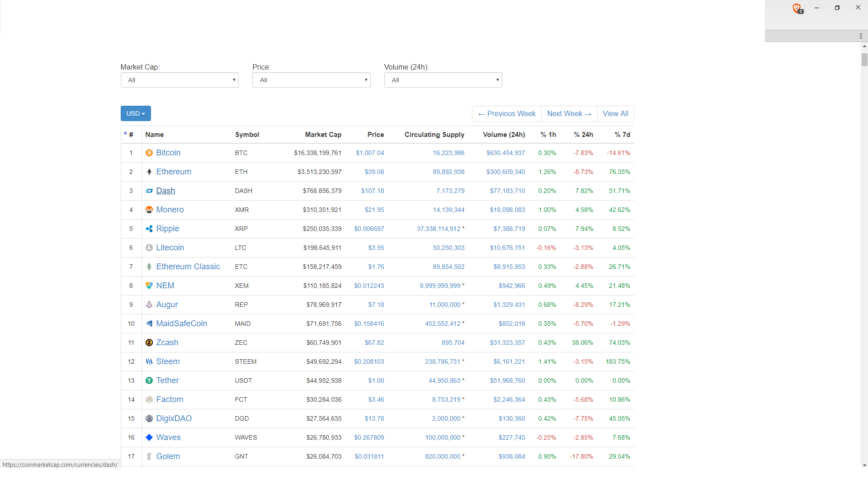Click the DigixDAO logo icon
868x488 pixels.
(x=149, y=419)
